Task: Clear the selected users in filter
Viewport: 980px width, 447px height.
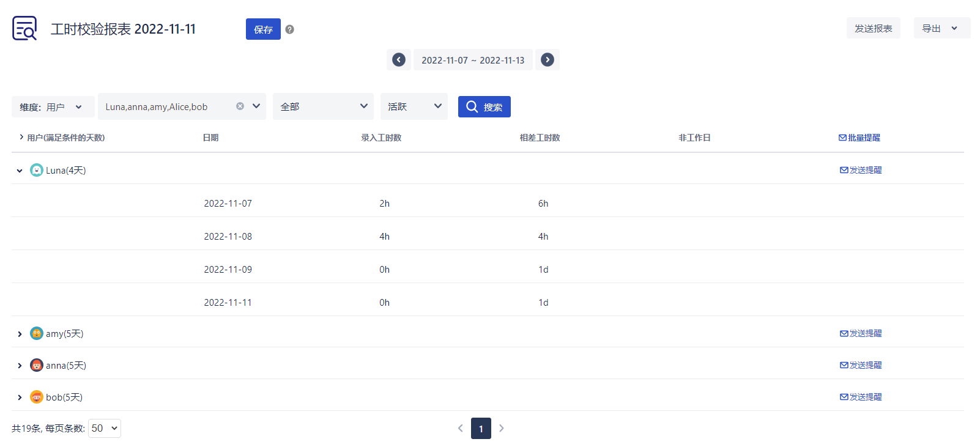Action: pos(240,106)
